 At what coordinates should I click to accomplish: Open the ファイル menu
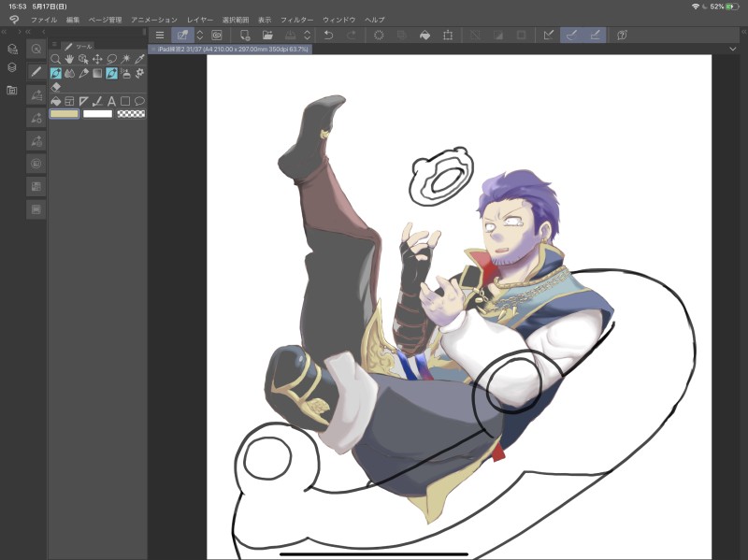[44, 20]
